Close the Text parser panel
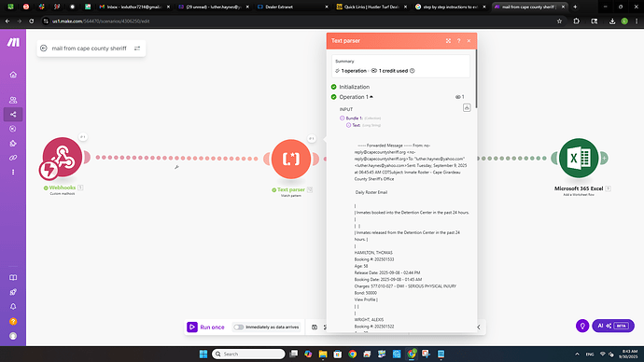Viewport: 644px width, 362px height. [x=469, y=41]
